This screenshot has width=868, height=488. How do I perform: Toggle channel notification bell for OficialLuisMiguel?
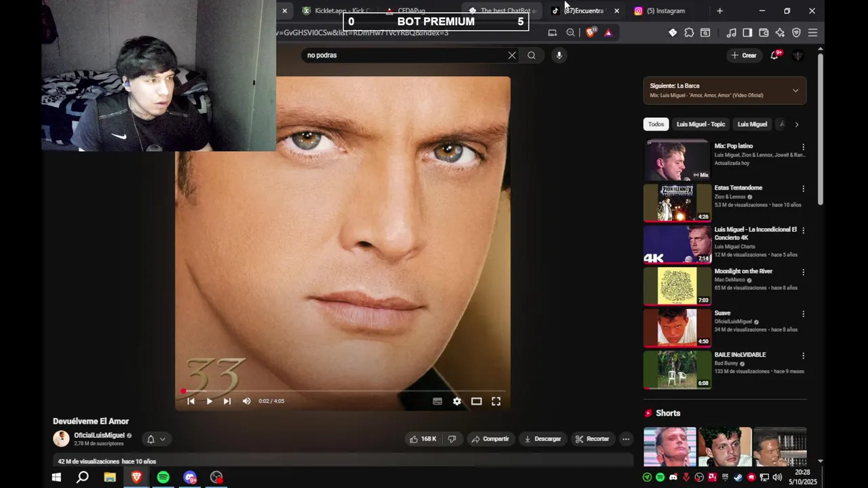(151, 439)
